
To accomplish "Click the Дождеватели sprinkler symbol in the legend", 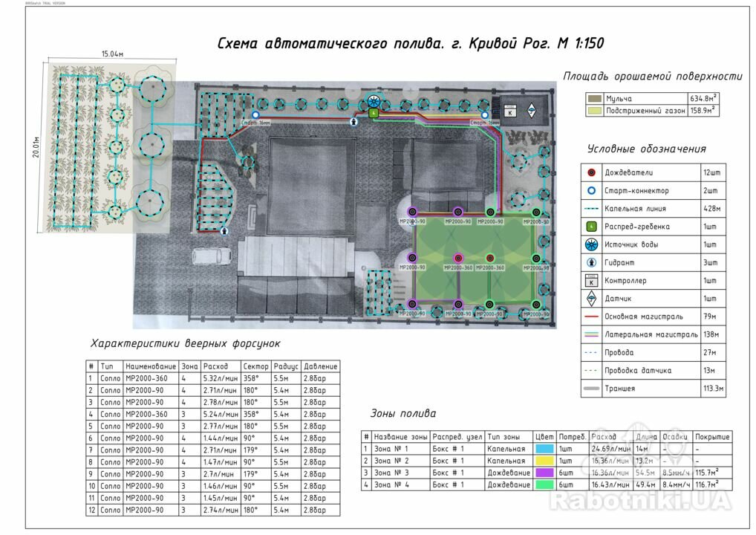I will tap(592, 172).
